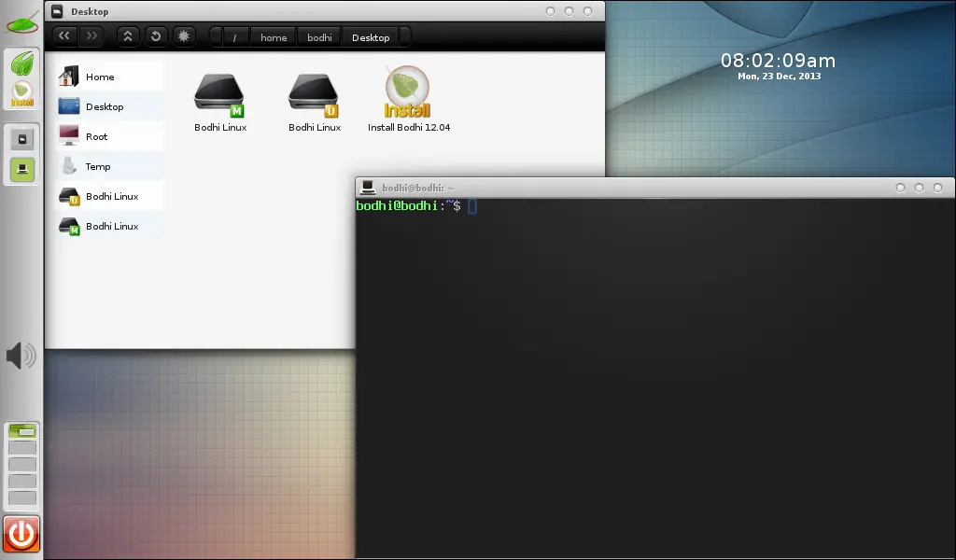The width and height of the screenshot is (956, 560).
Task: Go back in the file manager
Action: [x=64, y=36]
